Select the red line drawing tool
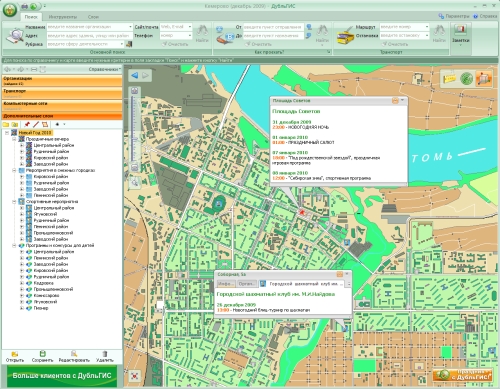500x389 pixels. 36,124
